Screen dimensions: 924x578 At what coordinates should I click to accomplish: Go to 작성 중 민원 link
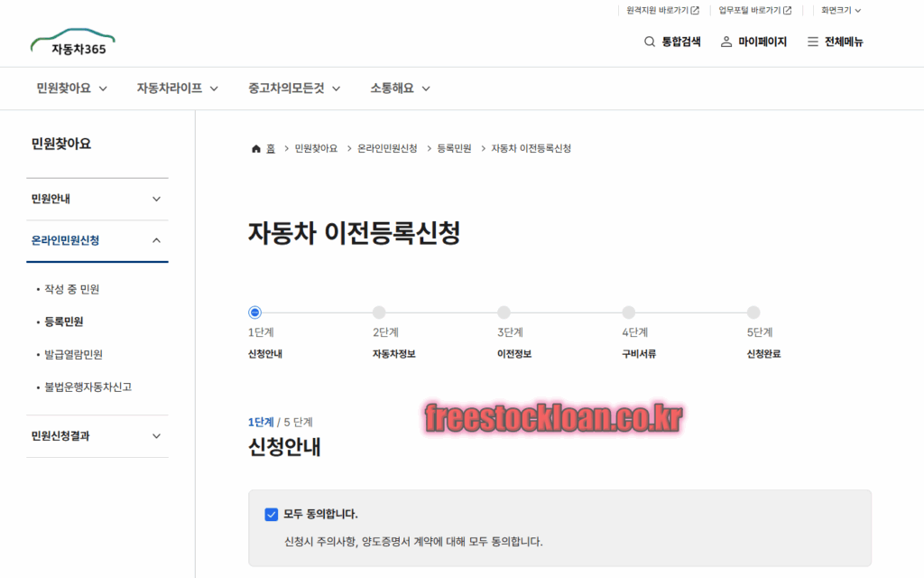(x=72, y=289)
